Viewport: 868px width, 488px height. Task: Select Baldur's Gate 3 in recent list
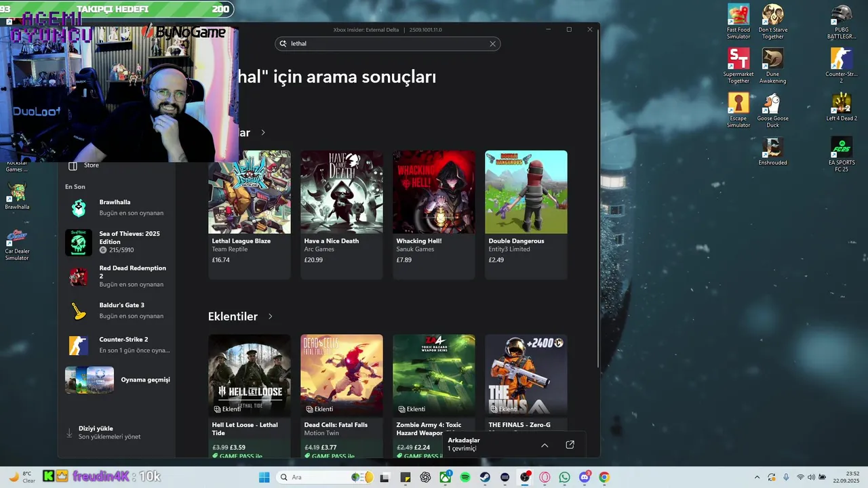pyautogui.click(x=117, y=310)
